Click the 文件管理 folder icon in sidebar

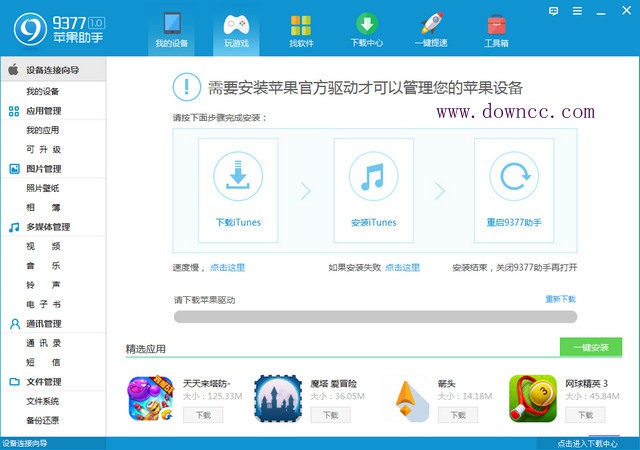14,382
